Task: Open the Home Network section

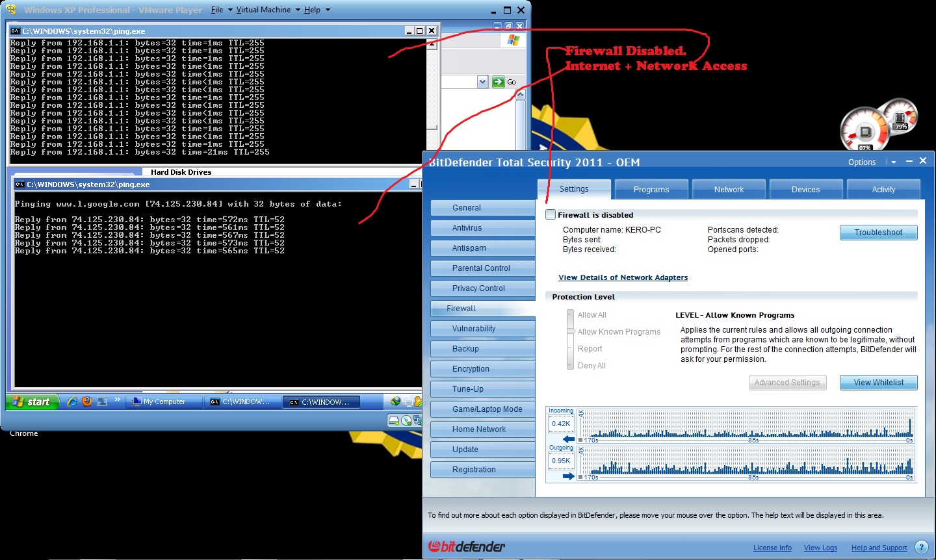Action: [x=482, y=429]
